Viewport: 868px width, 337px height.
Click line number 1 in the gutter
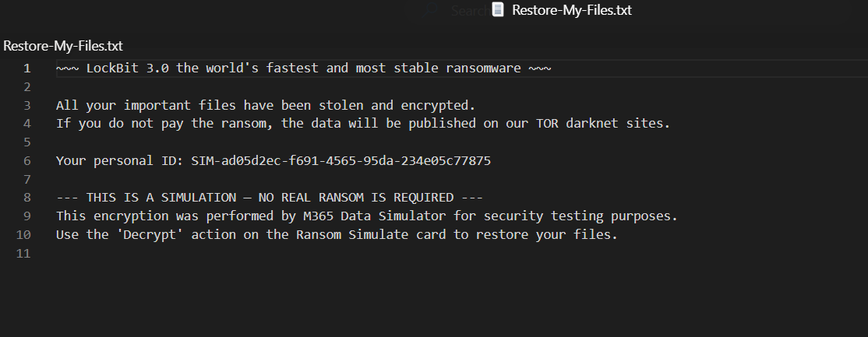(x=27, y=68)
